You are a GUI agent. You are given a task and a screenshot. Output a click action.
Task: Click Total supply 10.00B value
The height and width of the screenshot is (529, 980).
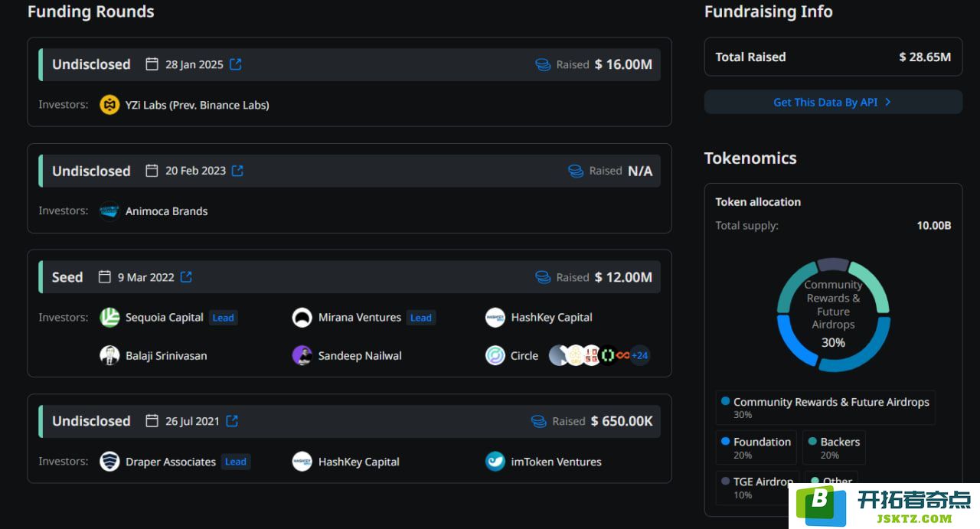934,225
